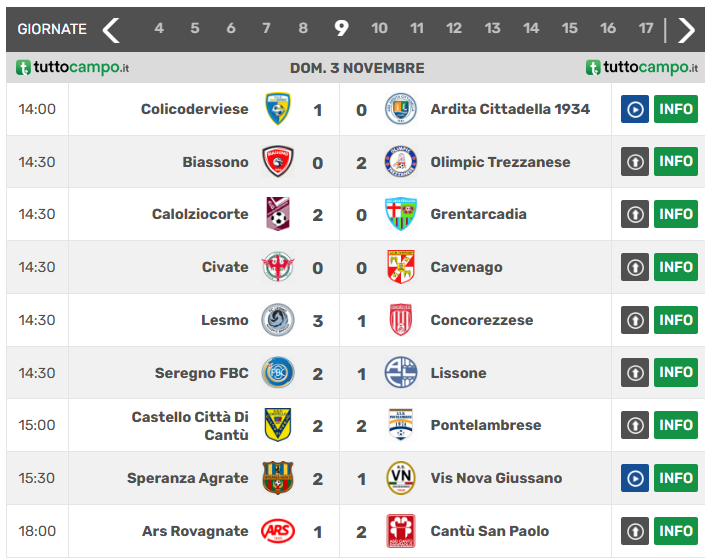
Task: Click Olimpic Trezzanese team logo
Action: [400, 162]
